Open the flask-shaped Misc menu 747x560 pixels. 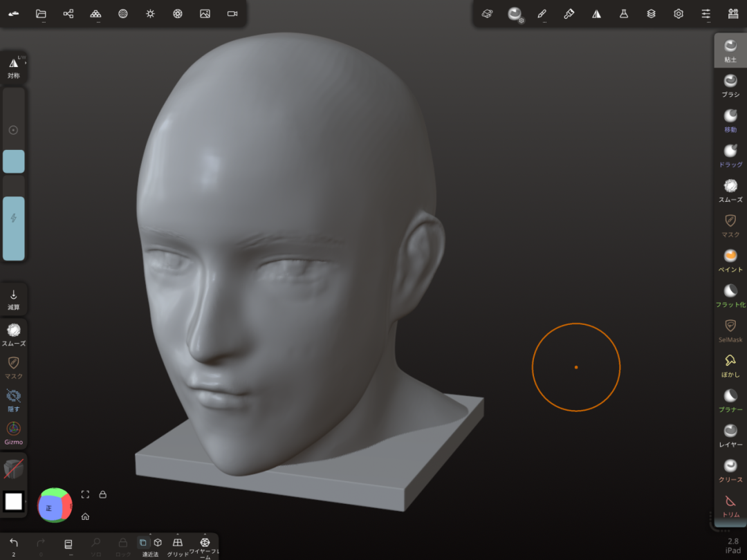tap(624, 14)
